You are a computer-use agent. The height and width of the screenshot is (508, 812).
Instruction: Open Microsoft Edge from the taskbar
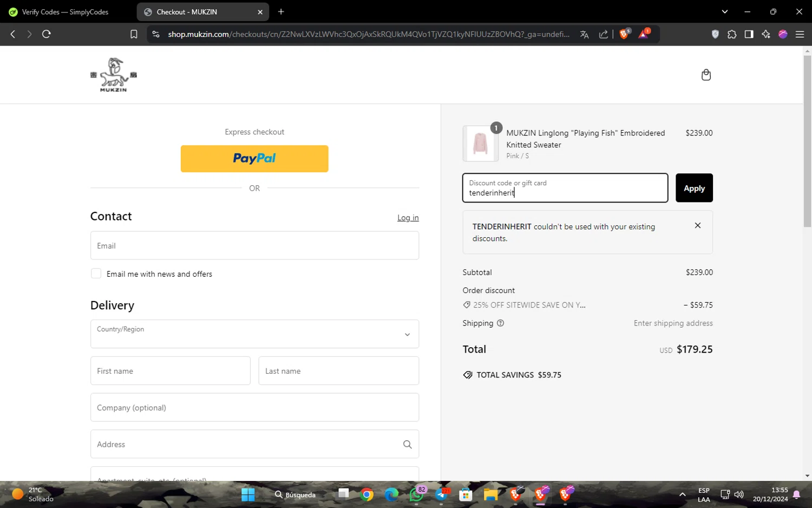(391, 494)
